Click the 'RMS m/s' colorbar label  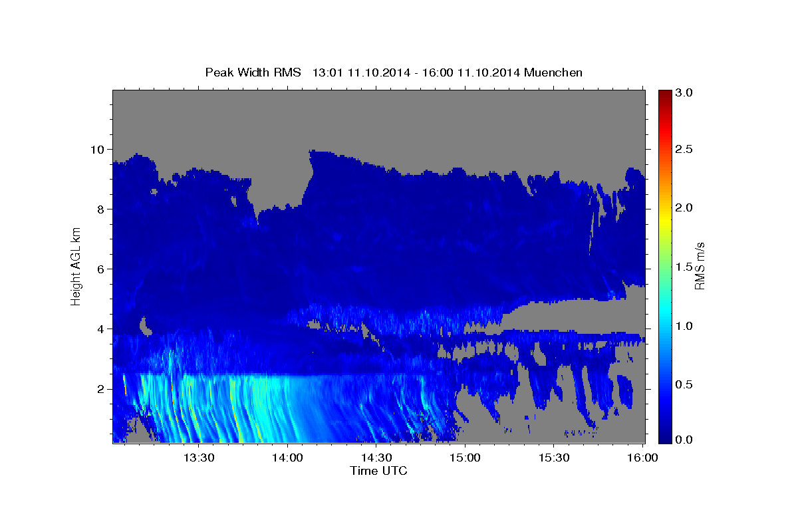[700, 266]
